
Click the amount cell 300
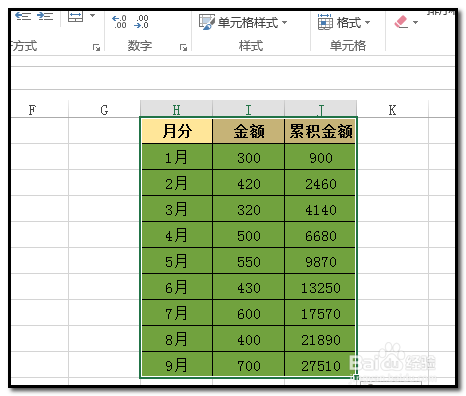249,157
